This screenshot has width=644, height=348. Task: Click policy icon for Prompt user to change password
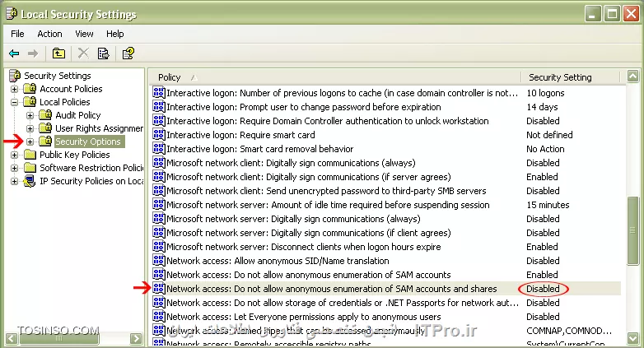coord(159,106)
